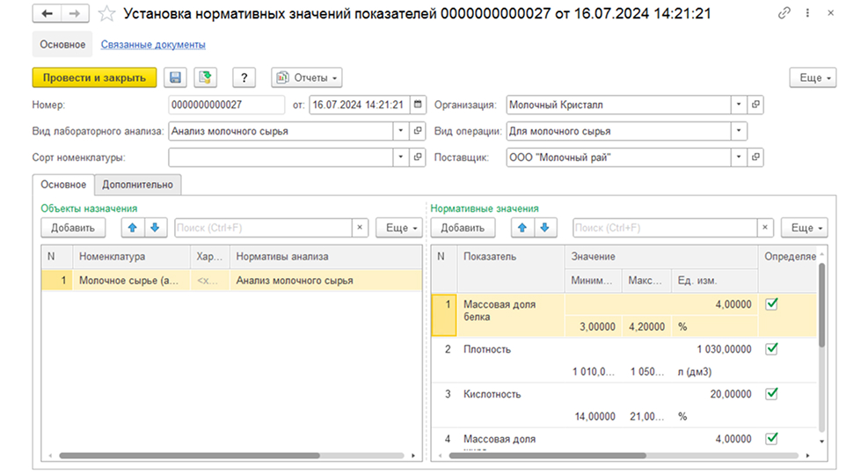Click Добавить under Нормативные значения
The width and height of the screenshot is (868, 475).
tap(463, 228)
